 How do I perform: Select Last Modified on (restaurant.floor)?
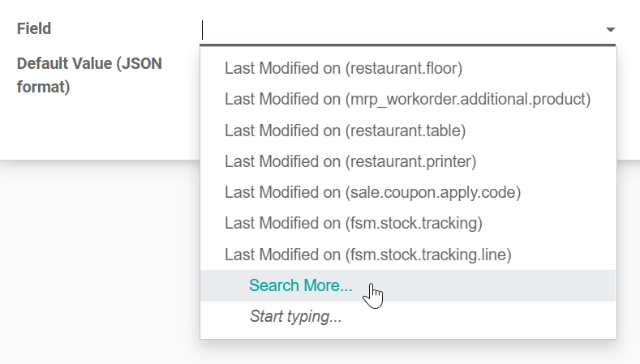coord(343,68)
